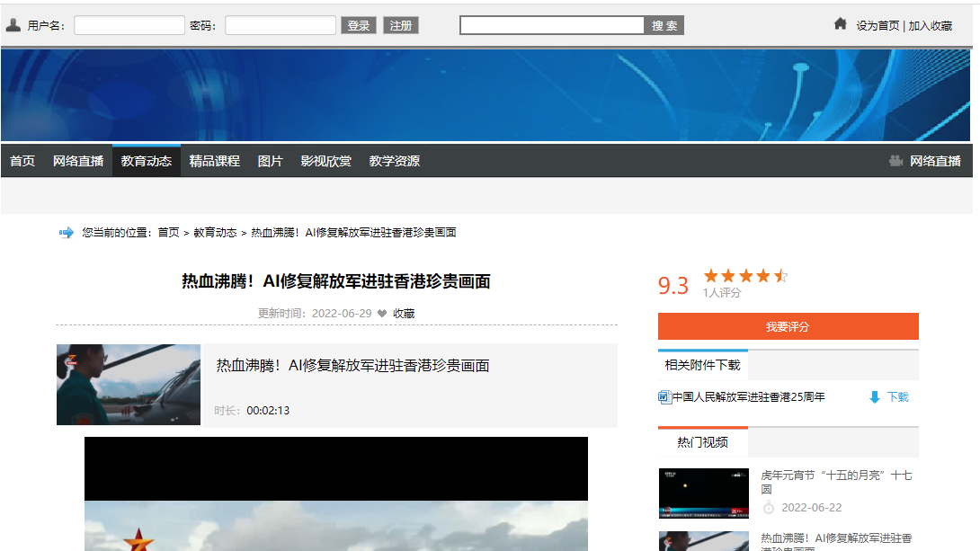Viewport: 980px width, 551px height.
Task: Focus the search text box
Action: [x=552, y=25]
